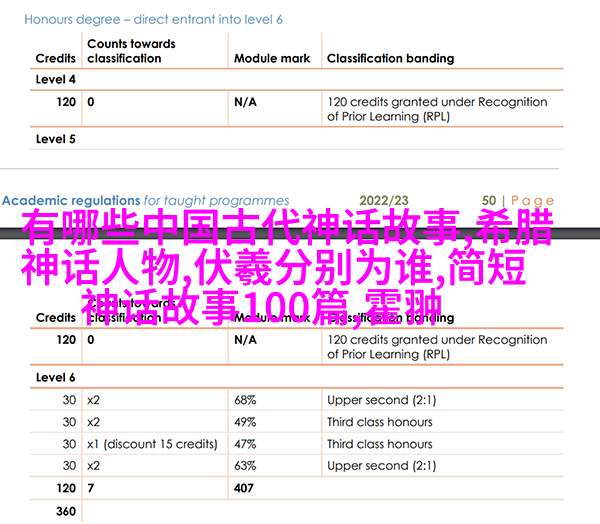Viewport: 600px width, 524px height.
Task: Click 'Third class honours' in the 49% row
Action: (380, 422)
